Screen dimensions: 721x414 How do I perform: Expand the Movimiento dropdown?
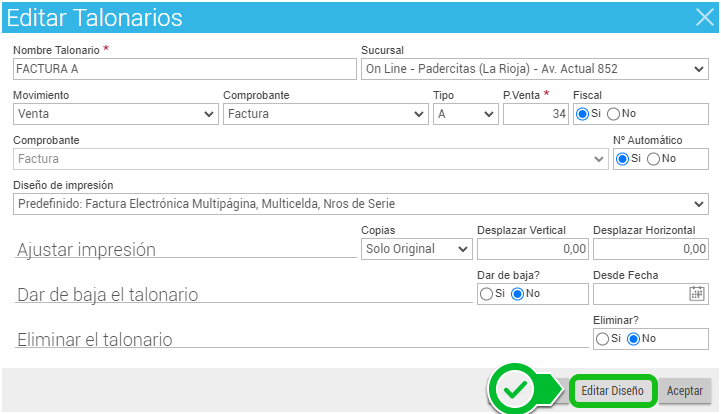115,114
